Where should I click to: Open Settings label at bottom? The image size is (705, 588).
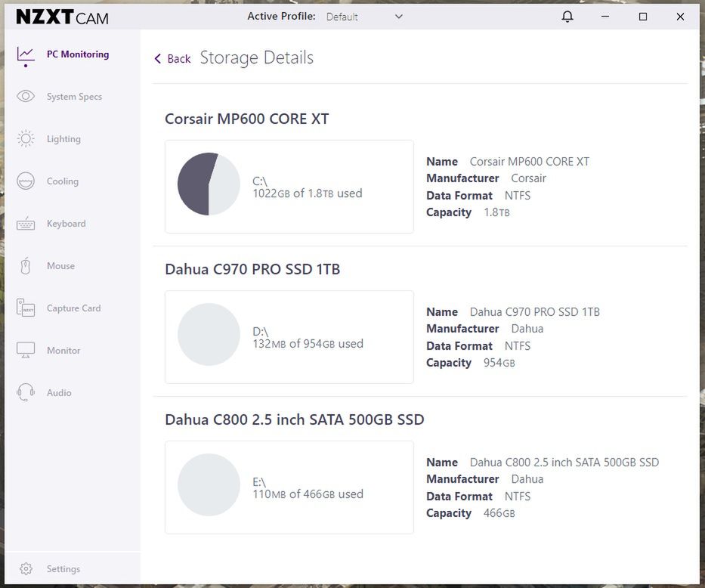click(63, 568)
